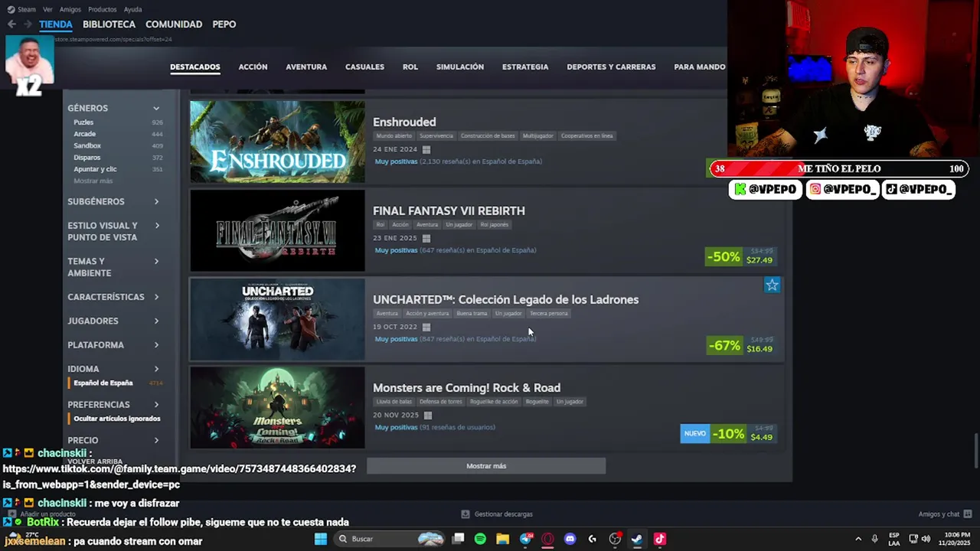Switch to the BIBLIOTECA tab
980x551 pixels.
pos(109,24)
